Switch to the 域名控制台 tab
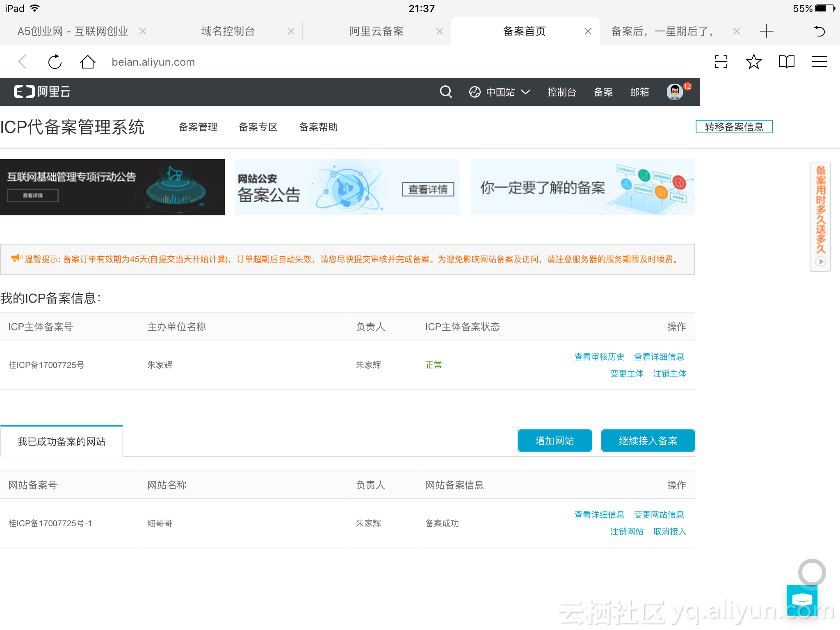This screenshot has width=840, height=630. coord(228,31)
